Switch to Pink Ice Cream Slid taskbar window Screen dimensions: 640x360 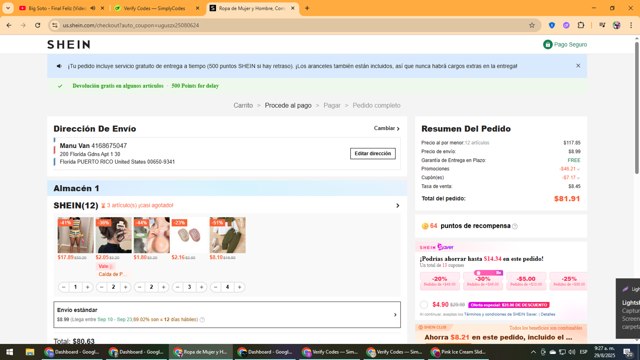click(458, 352)
